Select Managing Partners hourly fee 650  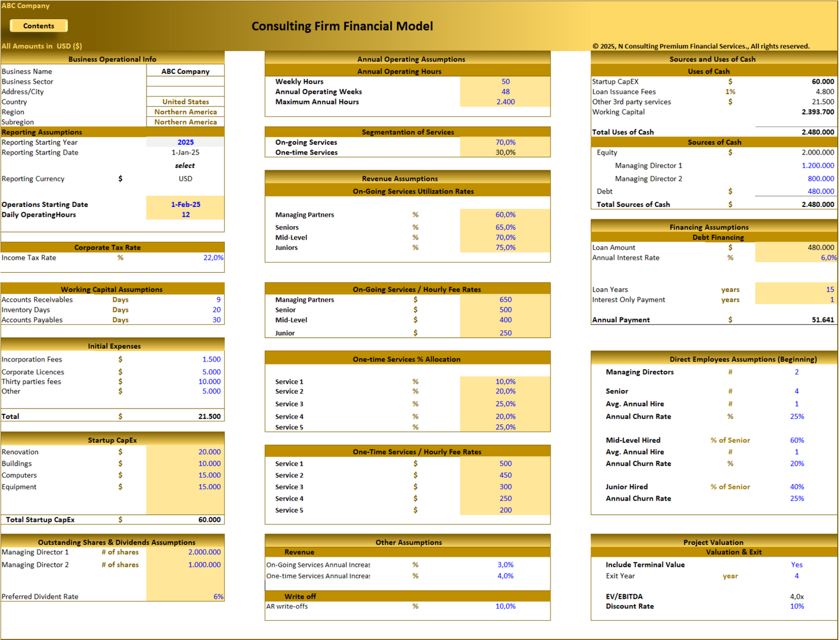point(505,300)
